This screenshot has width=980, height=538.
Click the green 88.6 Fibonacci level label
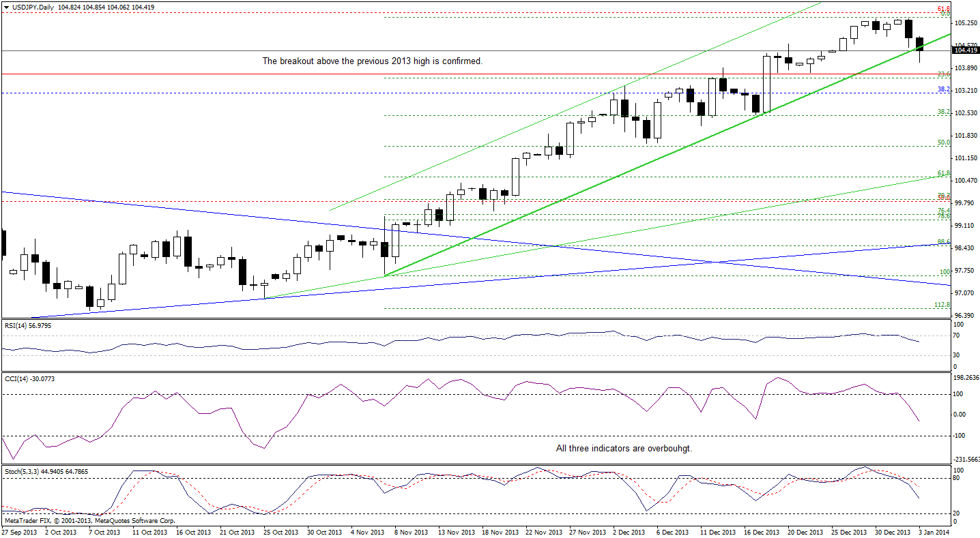(x=944, y=241)
